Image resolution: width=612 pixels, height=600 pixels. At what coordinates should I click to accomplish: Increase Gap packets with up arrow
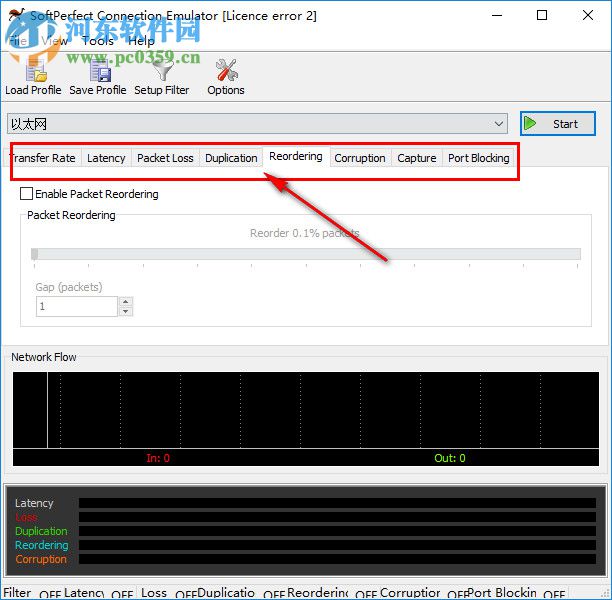(126, 302)
